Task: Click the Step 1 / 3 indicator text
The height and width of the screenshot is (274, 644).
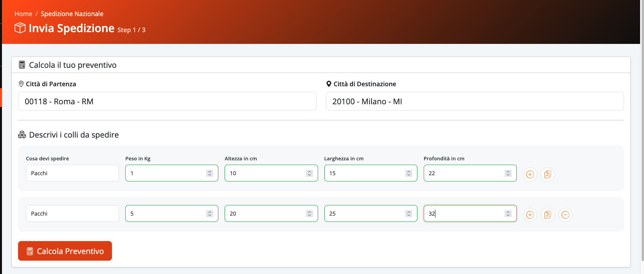Action: point(132,30)
